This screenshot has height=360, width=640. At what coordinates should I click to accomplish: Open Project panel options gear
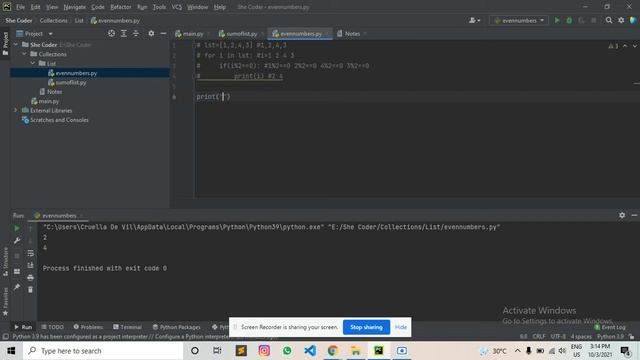[x=151, y=33]
